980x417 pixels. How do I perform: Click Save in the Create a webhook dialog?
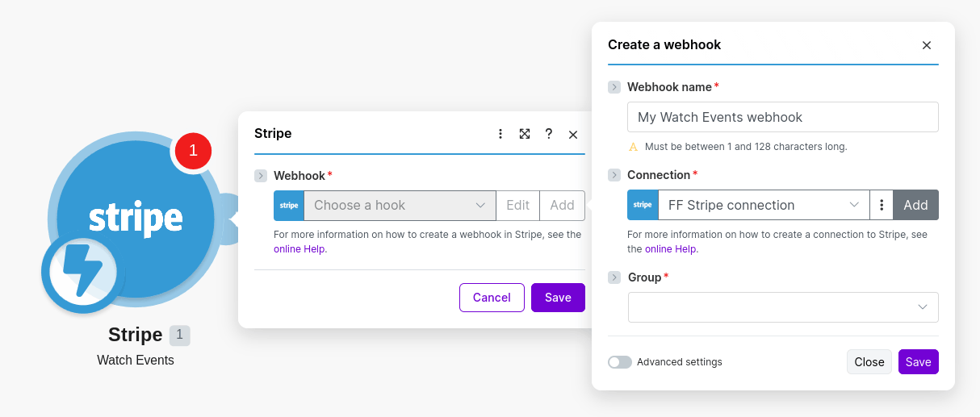[x=919, y=362]
